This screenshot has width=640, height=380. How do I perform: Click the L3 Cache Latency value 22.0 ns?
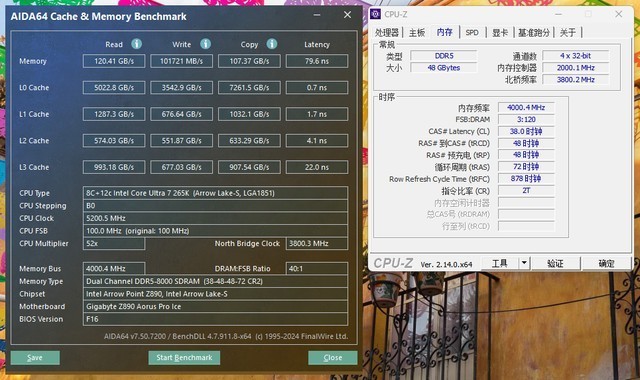[317, 167]
